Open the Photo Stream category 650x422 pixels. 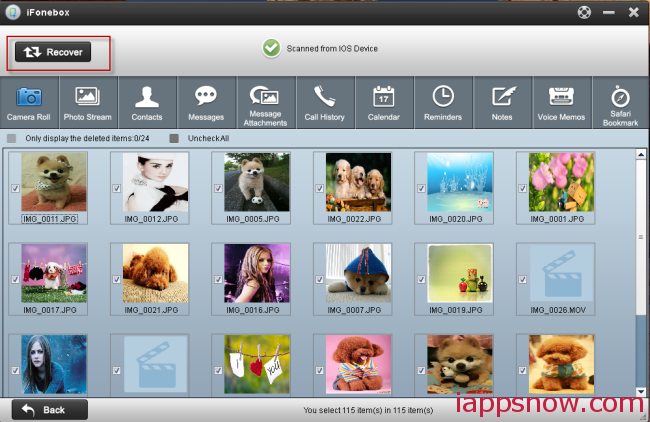[x=87, y=103]
